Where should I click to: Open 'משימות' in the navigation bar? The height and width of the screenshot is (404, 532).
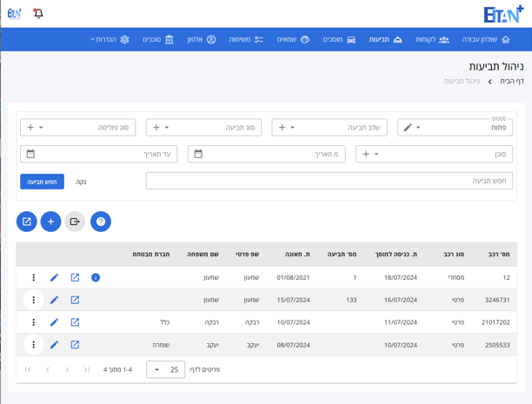pyautogui.click(x=246, y=39)
